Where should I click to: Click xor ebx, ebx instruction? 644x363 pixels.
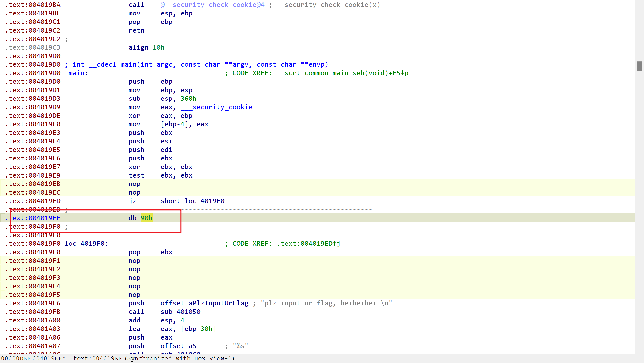[x=160, y=167]
